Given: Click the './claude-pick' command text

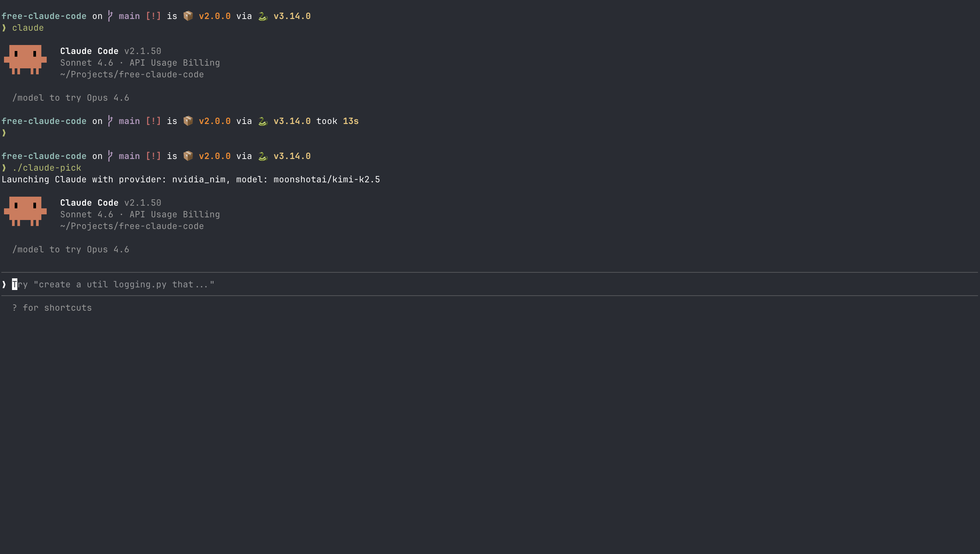Looking at the screenshot, I should 46,168.
